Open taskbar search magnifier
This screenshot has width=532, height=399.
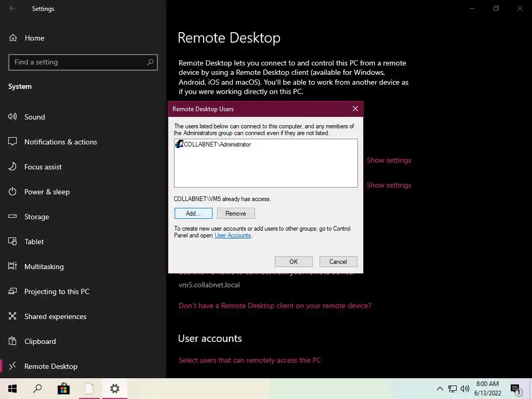(x=37, y=389)
